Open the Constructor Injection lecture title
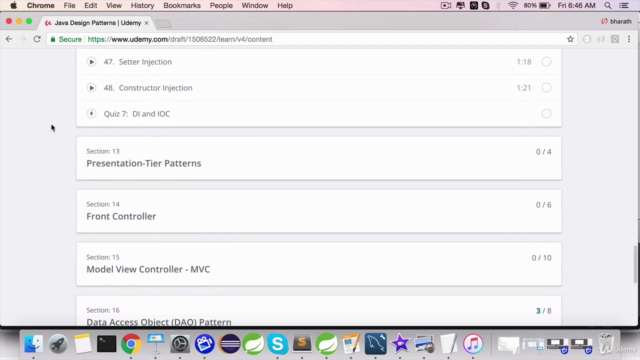 (155, 88)
